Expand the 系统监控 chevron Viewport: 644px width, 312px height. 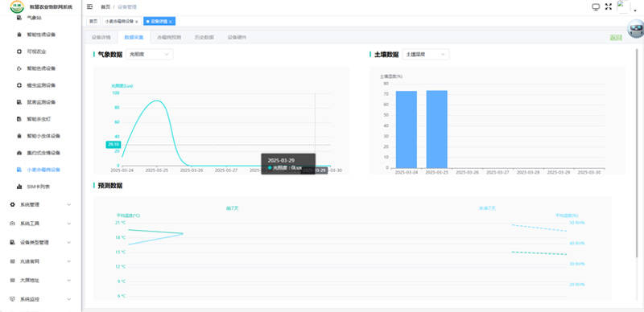tap(68, 299)
